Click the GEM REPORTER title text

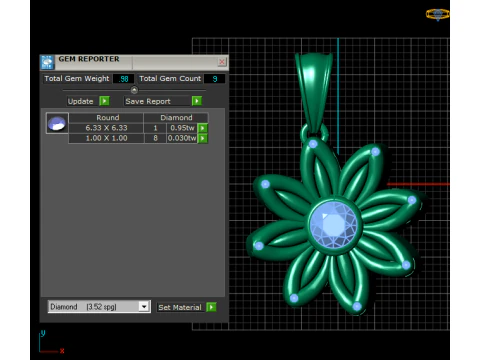(x=89, y=59)
